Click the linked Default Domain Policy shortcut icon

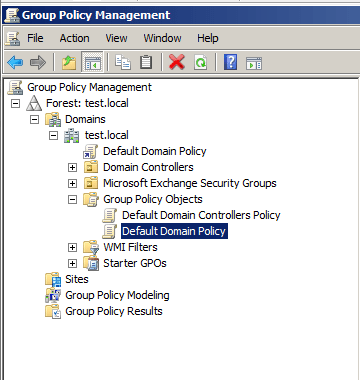[90, 151]
